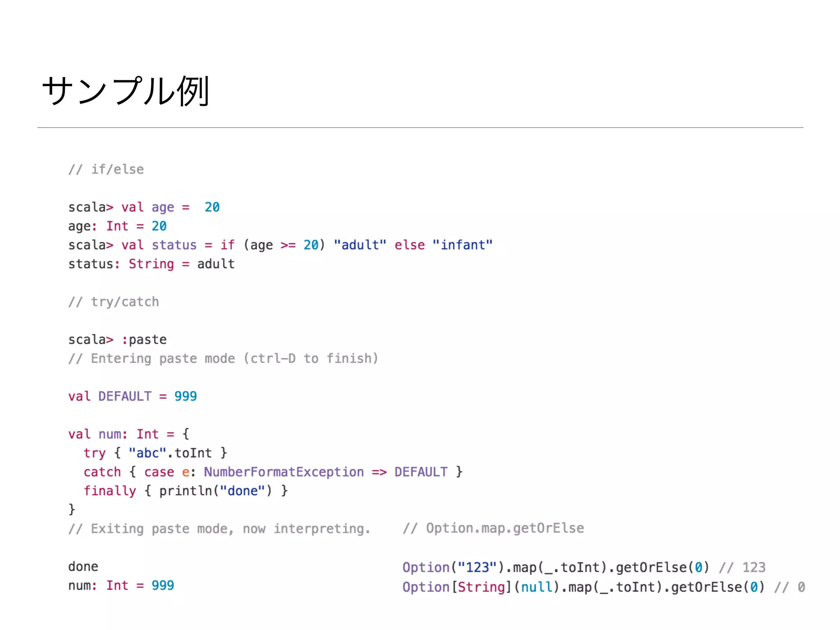Click the 'val DEFAULT = 999' line
Viewport: 840px width, 630px height.
point(132,396)
